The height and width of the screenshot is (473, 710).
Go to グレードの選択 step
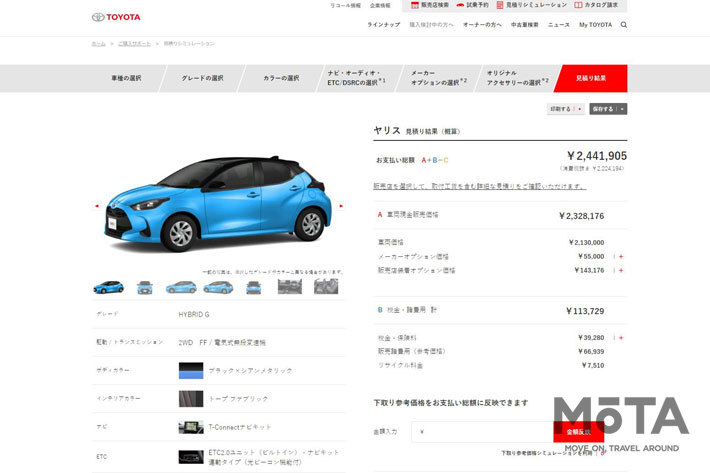point(202,78)
